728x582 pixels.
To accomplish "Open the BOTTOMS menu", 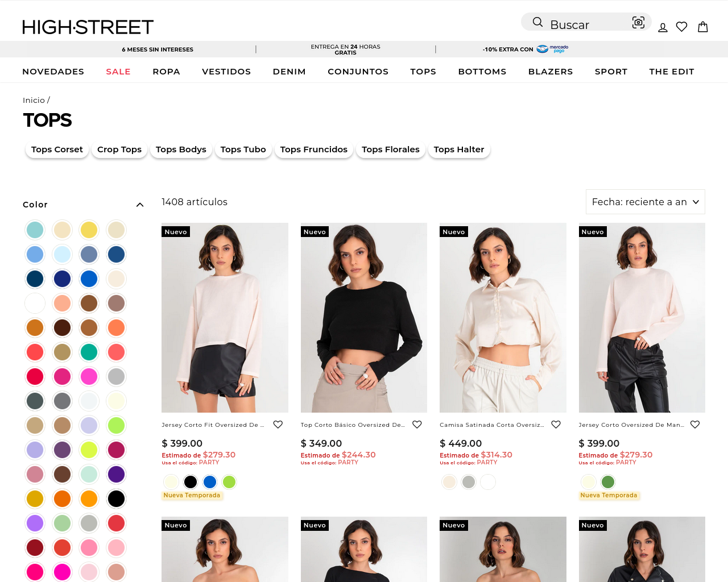I will point(482,72).
